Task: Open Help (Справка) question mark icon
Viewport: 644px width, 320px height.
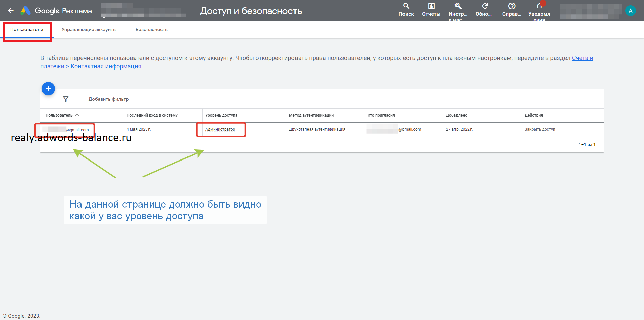Action: pos(512,6)
